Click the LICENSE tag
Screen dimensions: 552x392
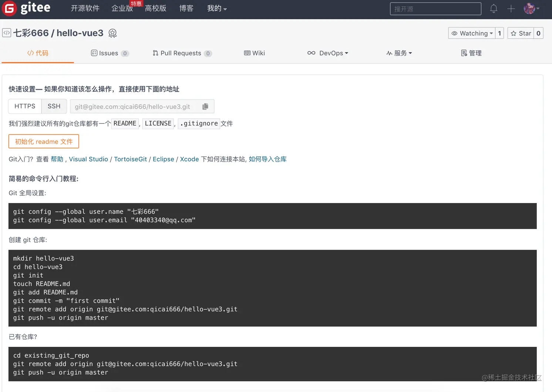coord(158,124)
